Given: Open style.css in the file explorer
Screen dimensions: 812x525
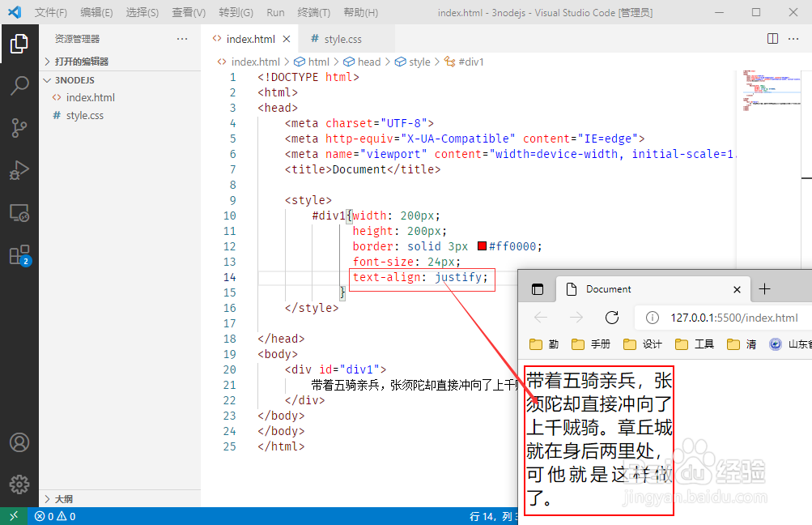Looking at the screenshot, I should tap(120, 115).
